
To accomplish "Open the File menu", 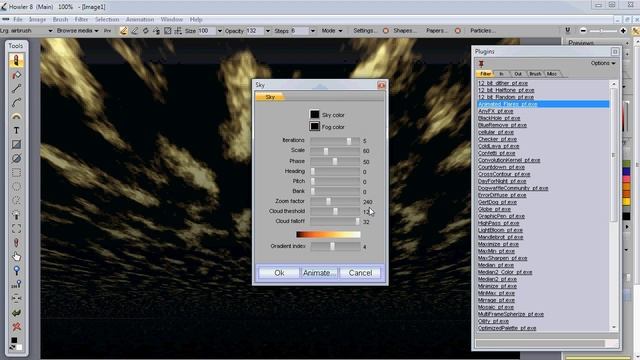I will click(18, 19).
